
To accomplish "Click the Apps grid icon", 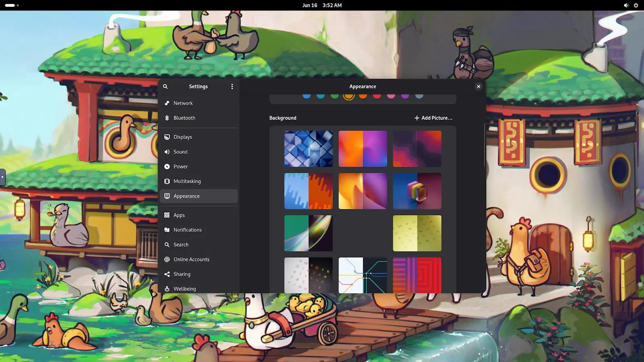I will click(x=167, y=215).
